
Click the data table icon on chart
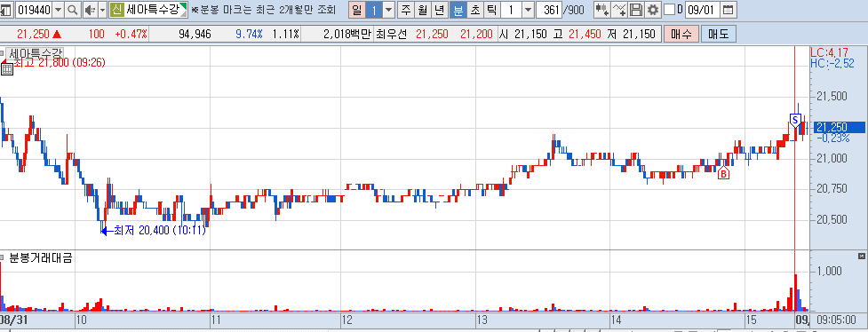tap(7, 69)
